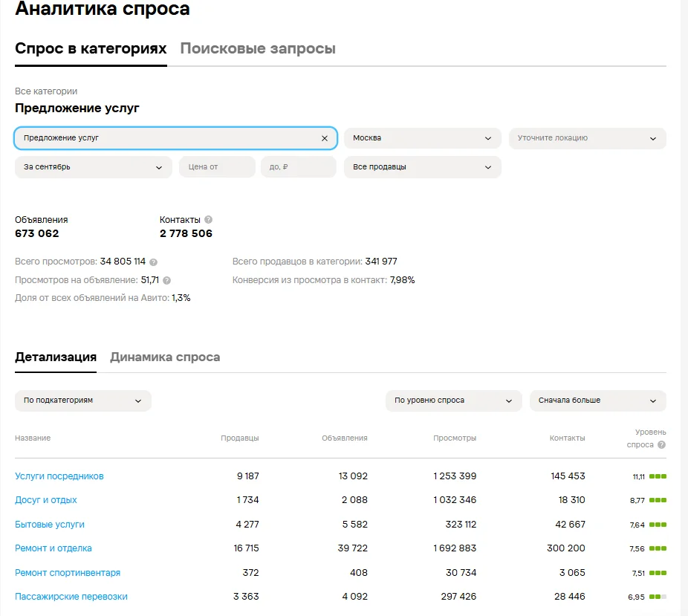Click the Продавцы column header
The image size is (688, 616).
tap(239, 438)
